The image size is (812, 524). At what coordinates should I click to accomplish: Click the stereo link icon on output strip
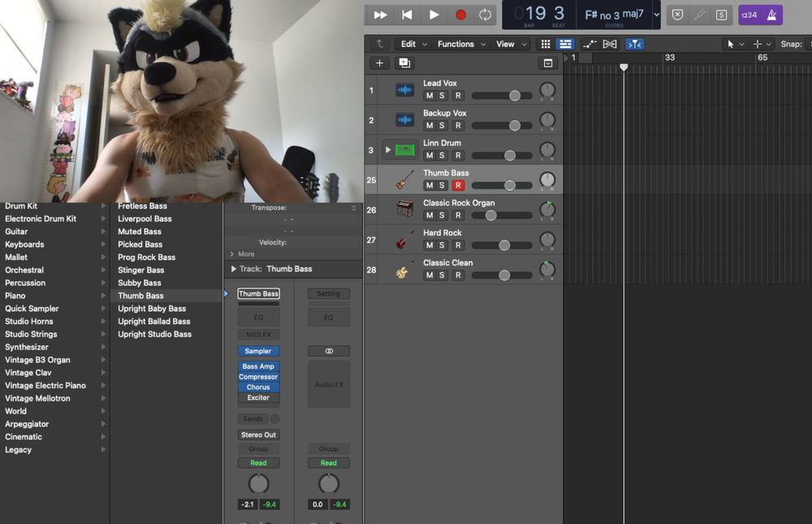329,351
